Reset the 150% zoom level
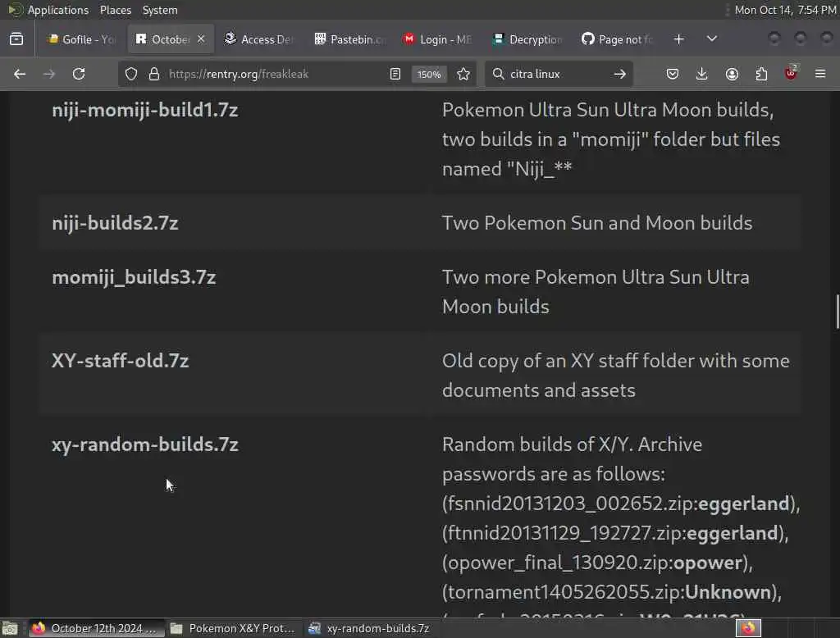The height and width of the screenshot is (638, 840). [x=429, y=74]
